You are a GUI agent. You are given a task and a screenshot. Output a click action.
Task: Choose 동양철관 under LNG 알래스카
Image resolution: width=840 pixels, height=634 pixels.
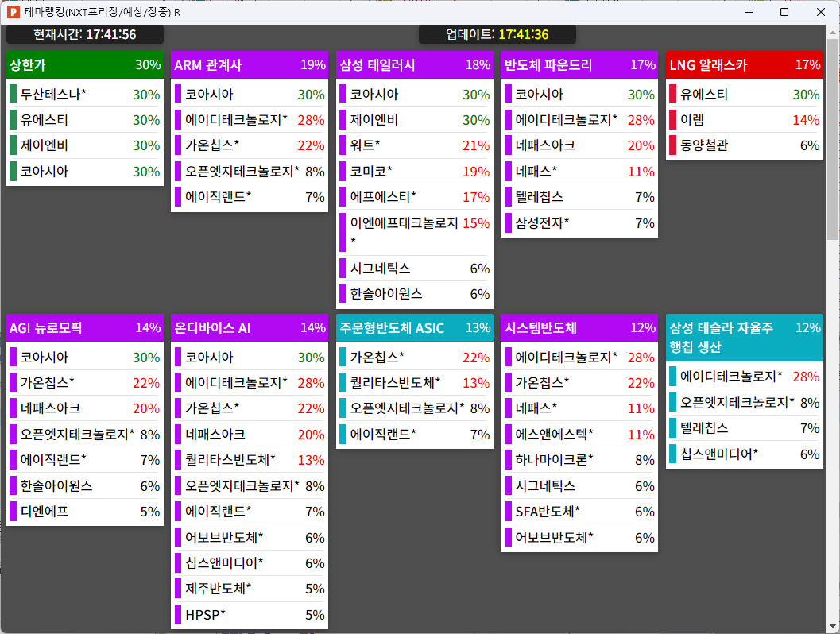745,145
